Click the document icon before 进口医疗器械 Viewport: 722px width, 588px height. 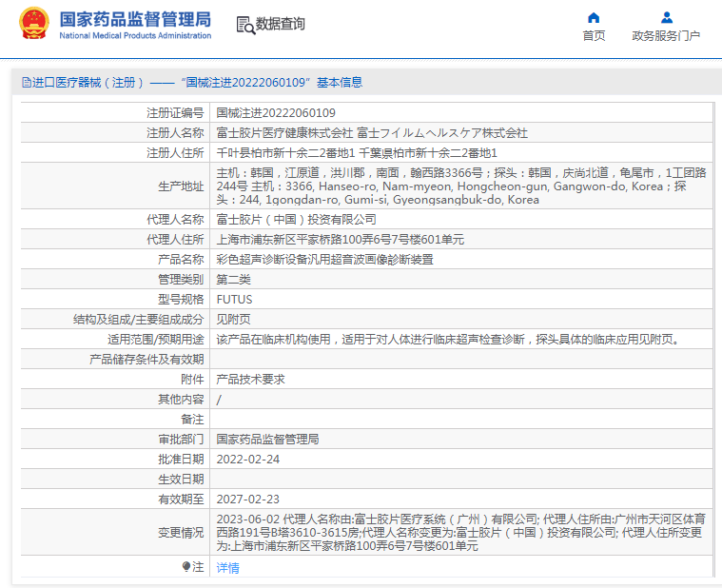[x=27, y=83]
